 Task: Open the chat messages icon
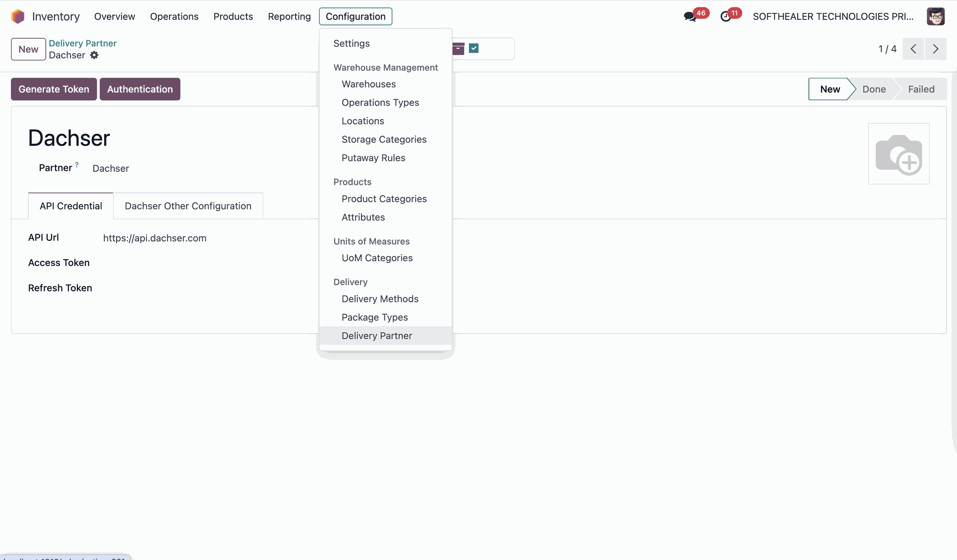coord(690,16)
